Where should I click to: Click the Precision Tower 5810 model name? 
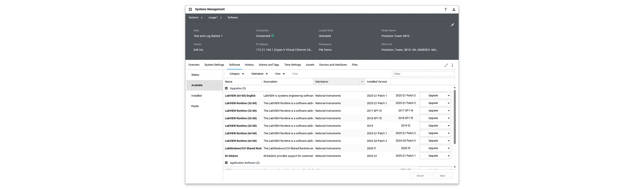click(x=395, y=36)
